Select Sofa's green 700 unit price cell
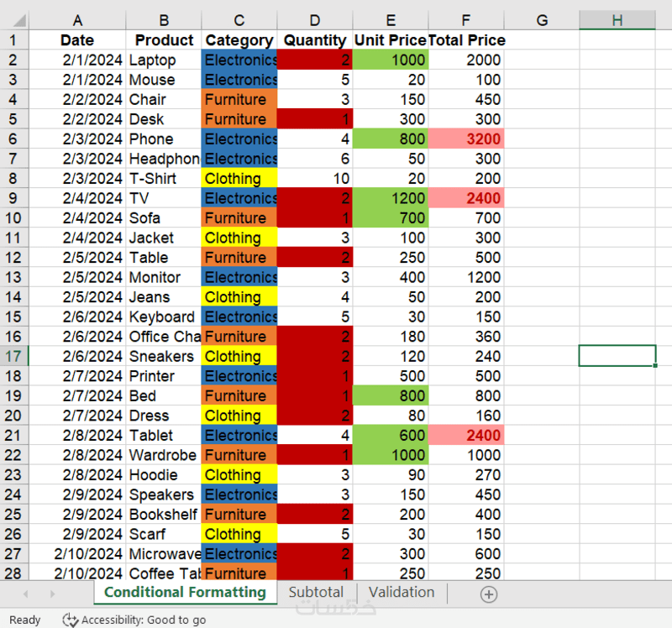672x628 pixels. pos(391,217)
